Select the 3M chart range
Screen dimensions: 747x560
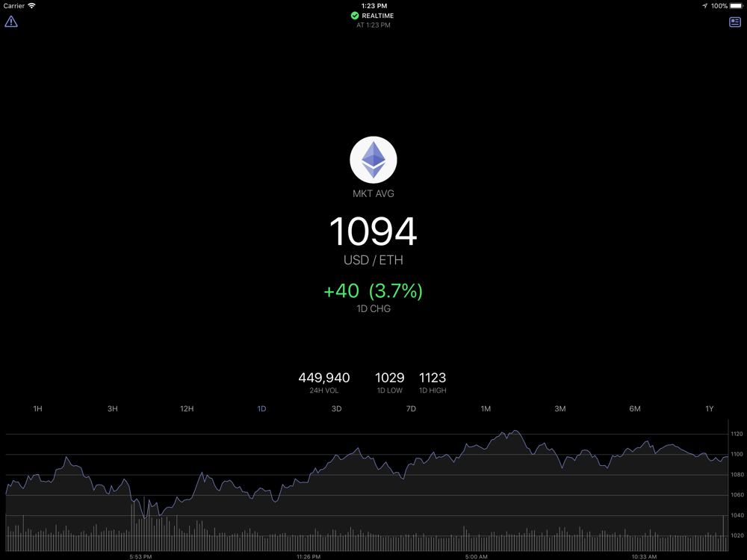tap(560, 408)
